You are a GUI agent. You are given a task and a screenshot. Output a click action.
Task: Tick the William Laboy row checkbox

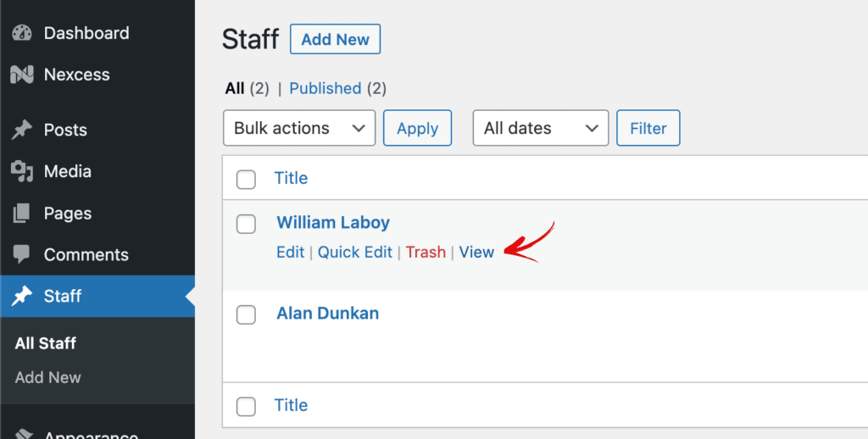click(x=246, y=224)
